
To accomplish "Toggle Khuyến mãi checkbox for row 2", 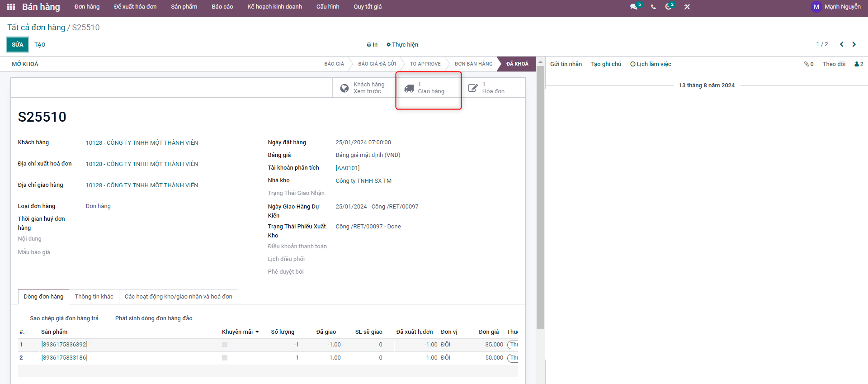I will tap(225, 358).
